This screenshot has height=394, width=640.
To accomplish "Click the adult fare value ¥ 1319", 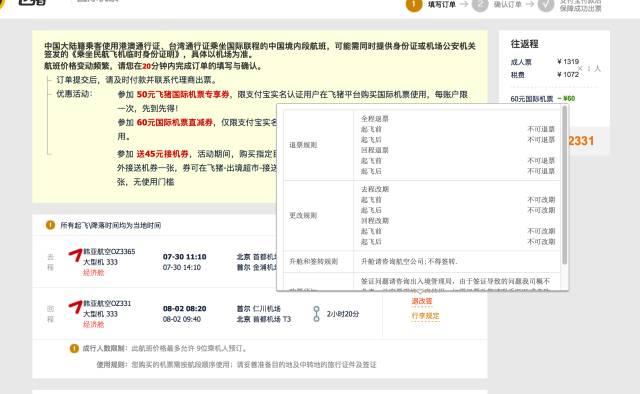I will (568, 62).
